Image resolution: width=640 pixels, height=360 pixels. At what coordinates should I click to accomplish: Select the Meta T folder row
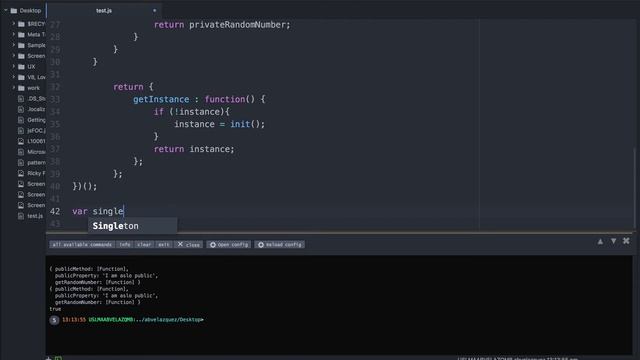click(x=29, y=34)
